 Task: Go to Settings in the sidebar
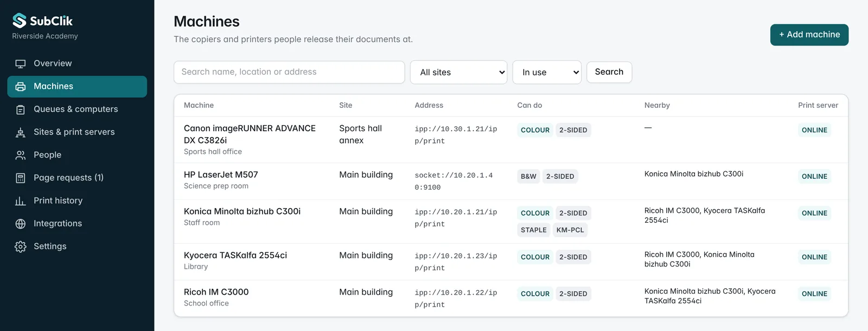pos(77,246)
